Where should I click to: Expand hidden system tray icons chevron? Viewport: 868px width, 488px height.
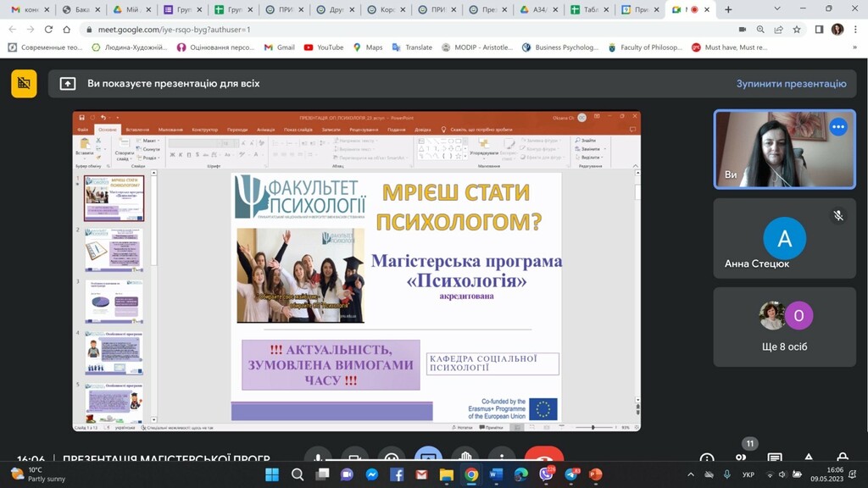tap(691, 474)
